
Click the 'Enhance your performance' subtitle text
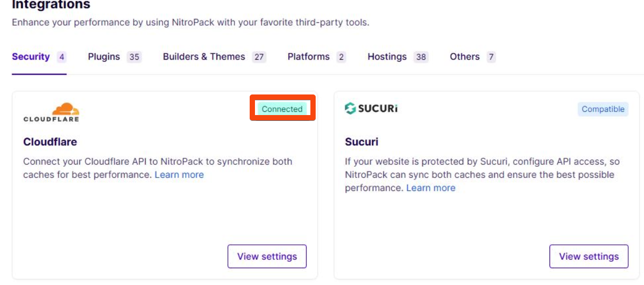point(190,23)
